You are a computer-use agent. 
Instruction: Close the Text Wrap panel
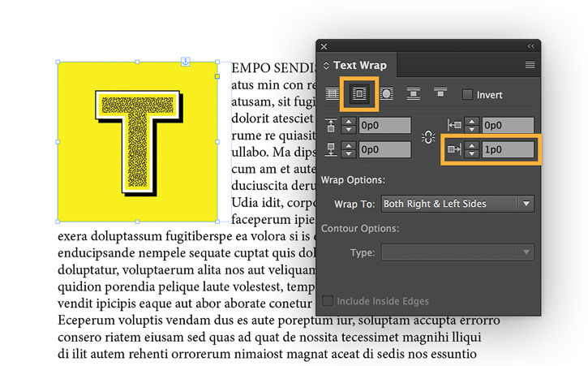[x=324, y=46]
